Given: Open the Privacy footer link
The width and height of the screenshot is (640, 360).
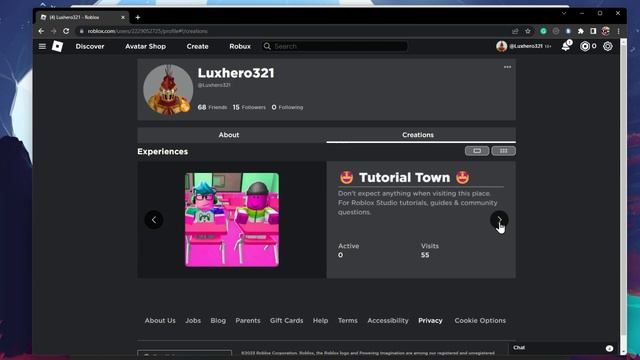Looking at the screenshot, I should pos(430,321).
